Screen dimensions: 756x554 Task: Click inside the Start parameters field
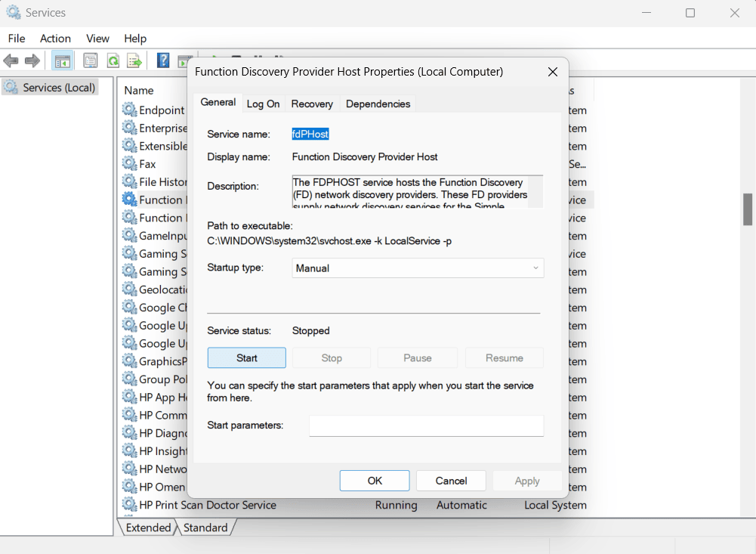point(426,426)
